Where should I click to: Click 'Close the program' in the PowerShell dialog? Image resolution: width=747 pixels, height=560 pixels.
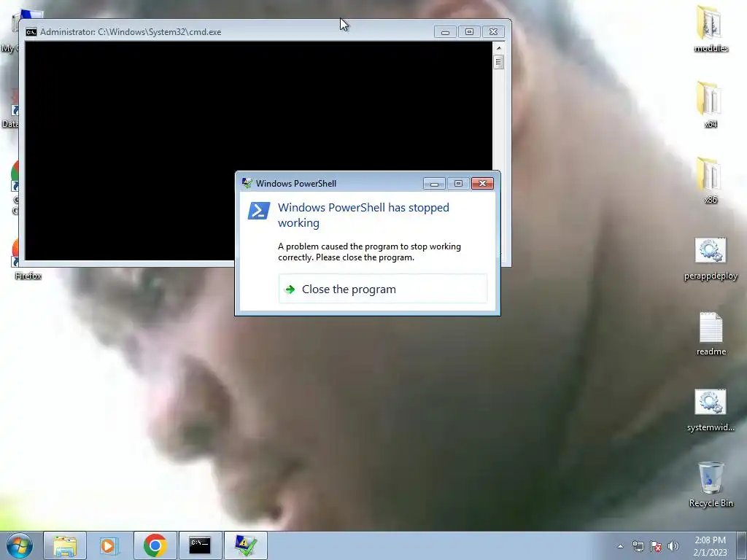click(382, 289)
